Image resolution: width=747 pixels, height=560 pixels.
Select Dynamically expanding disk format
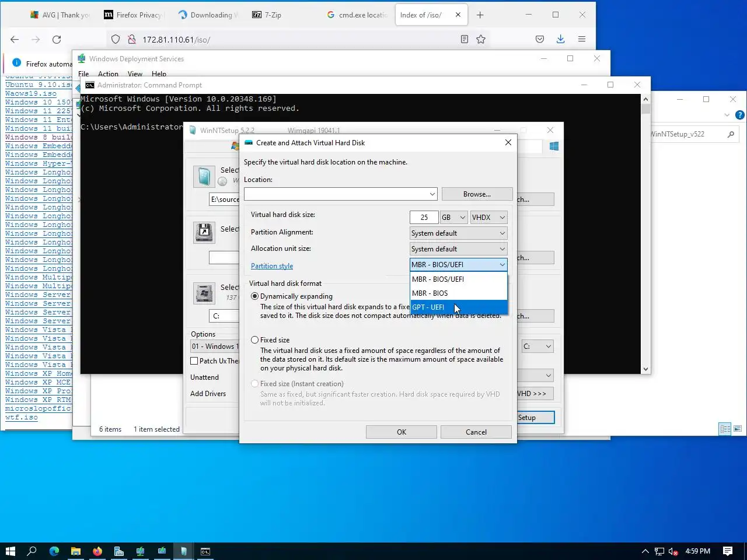[x=255, y=296]
